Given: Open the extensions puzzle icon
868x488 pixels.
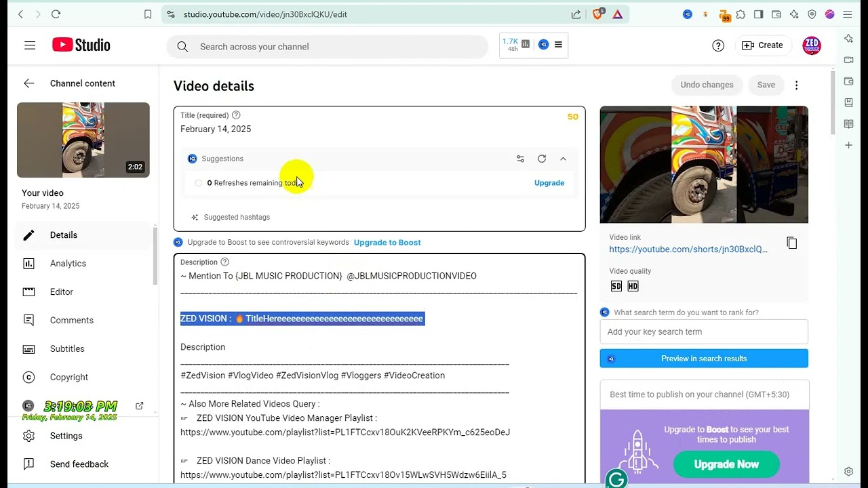Looking at the screenshot, I should click(x=741, y=14).
